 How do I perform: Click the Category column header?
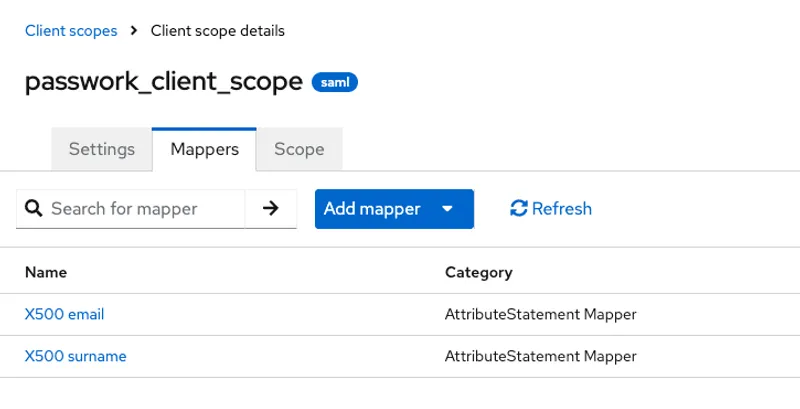point(478,272)
